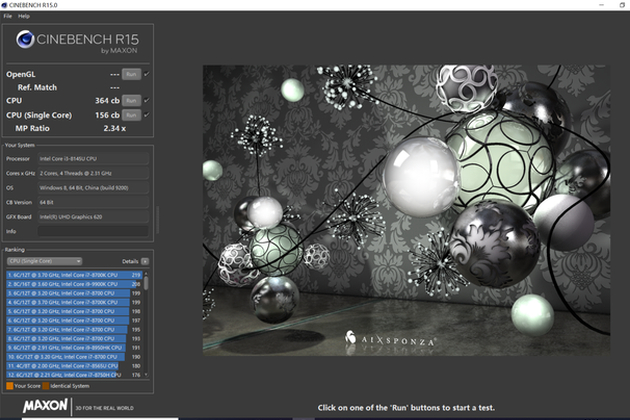Click the ranking list scrollbar thumb
This screenshot has height=420, width=630.
[x=146, y=283]
